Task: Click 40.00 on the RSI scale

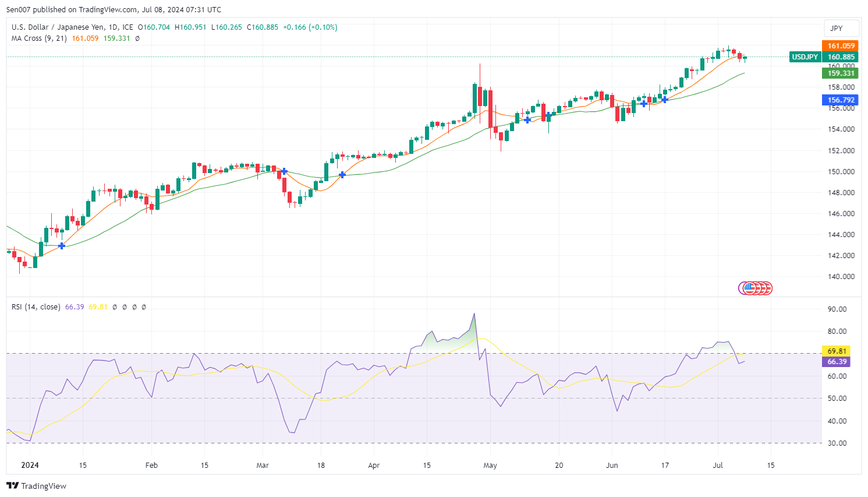Action: point(837,421)
